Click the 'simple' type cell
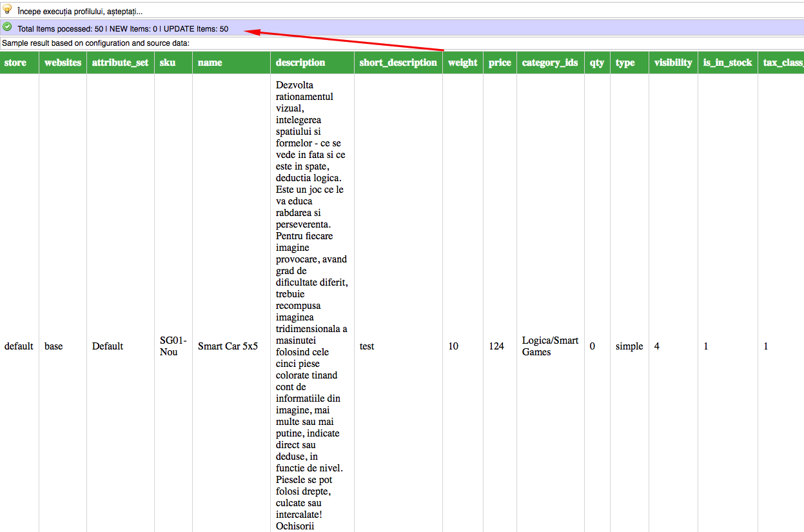Viewport: 804px width, 532px height. click(629, 346)
